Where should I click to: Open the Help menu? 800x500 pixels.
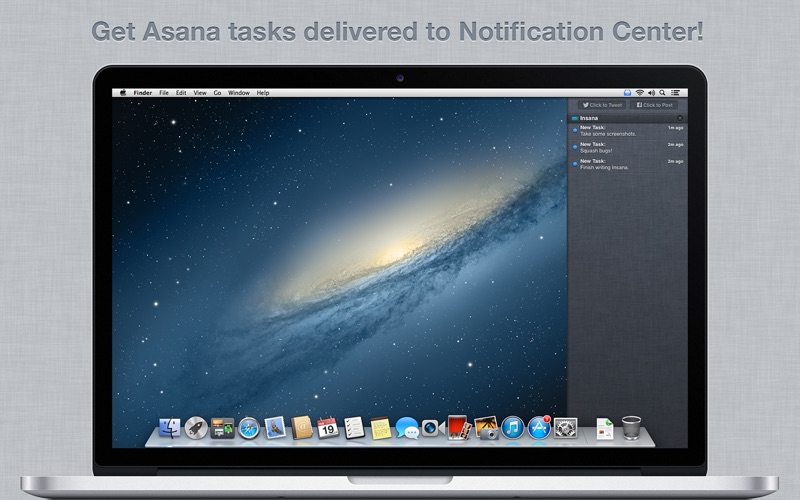click(263, 93)
